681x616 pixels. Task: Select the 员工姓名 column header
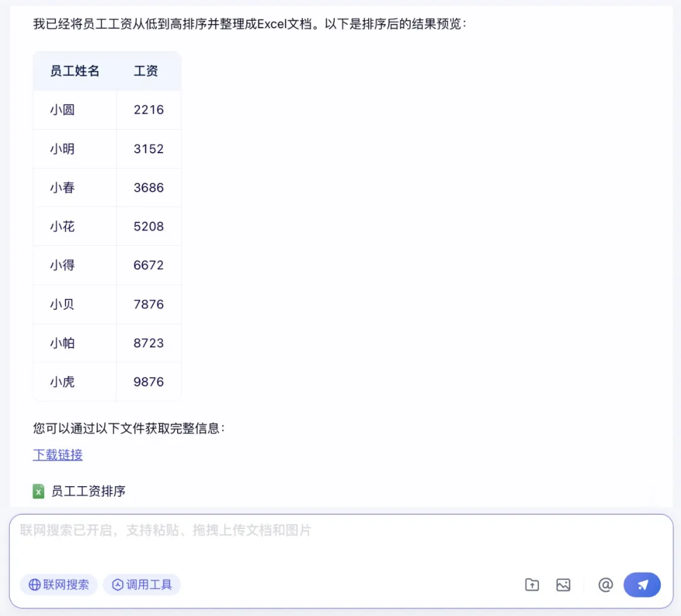pyautogui.click(x=74, y=71)
